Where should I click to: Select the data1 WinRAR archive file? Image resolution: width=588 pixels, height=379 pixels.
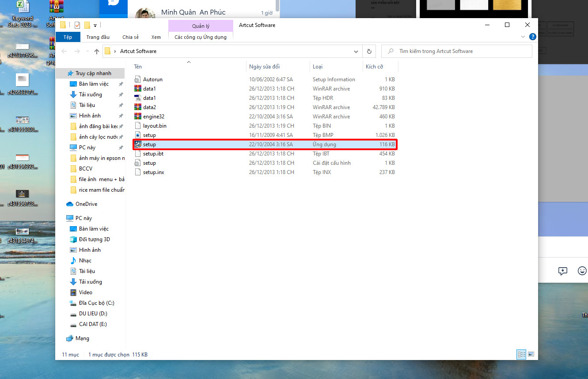point(265,89)
